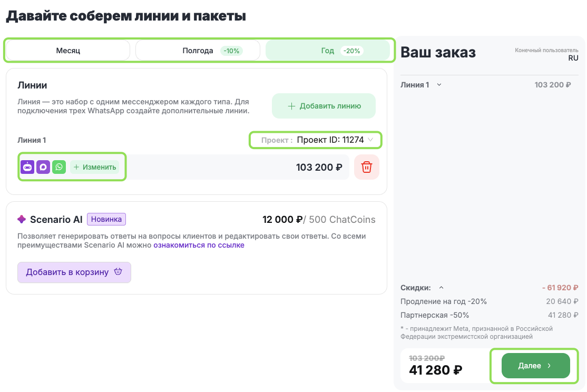Choose the Год billing period
587x392 pixels.
click(x=327, y=51)
